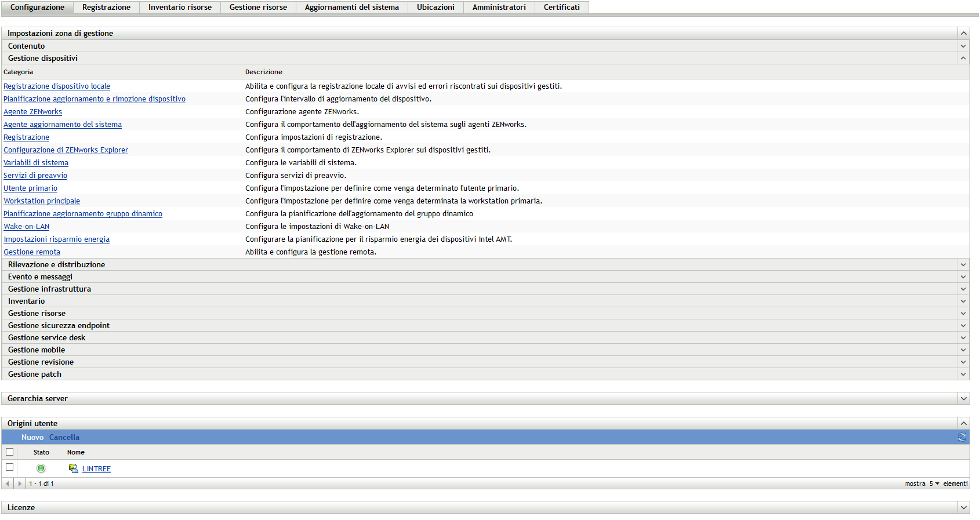Expand the Gestione mobile section
This screenshot has width=980, height=520.
click(963, 350)
